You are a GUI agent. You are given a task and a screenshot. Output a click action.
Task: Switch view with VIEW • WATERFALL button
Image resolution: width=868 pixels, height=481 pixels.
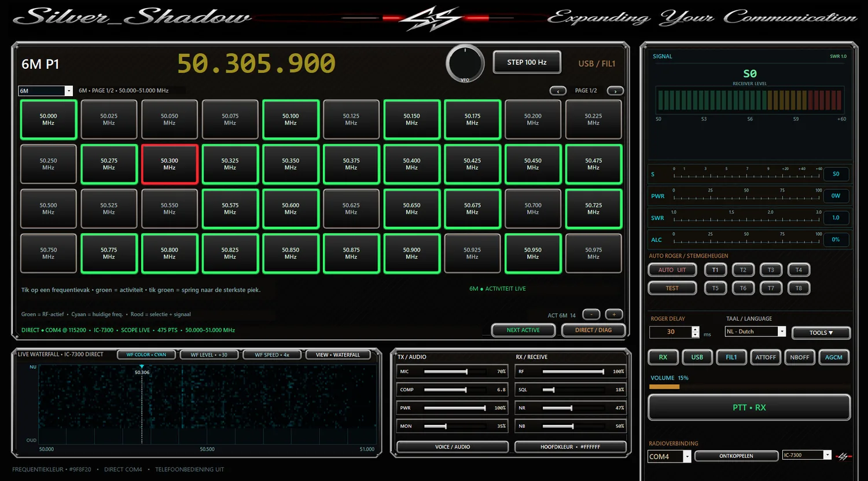[338, 355]
